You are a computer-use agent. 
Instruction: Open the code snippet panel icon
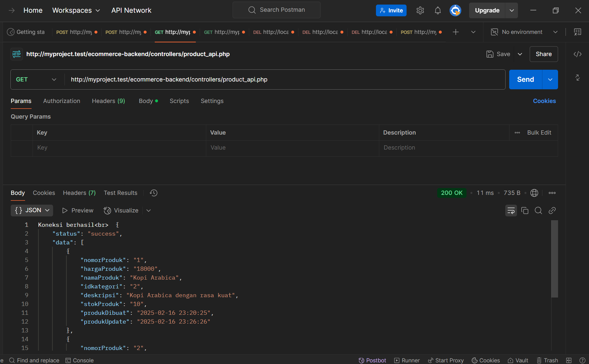point(577,54)
